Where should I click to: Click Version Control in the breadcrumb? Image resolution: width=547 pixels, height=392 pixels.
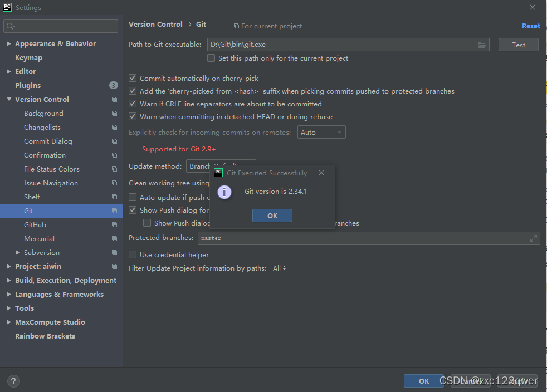click(155, 24)
